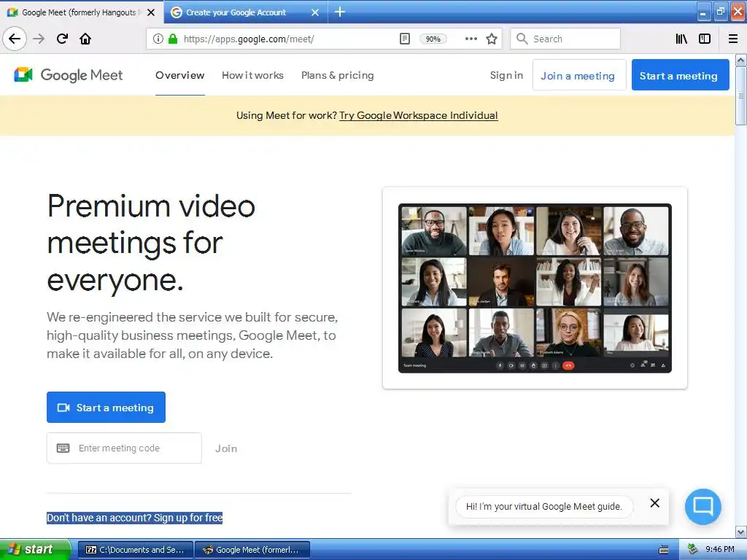Go back with the browser back arrow
The width and height of the screenshot is (747, 560).
point(15,39)
